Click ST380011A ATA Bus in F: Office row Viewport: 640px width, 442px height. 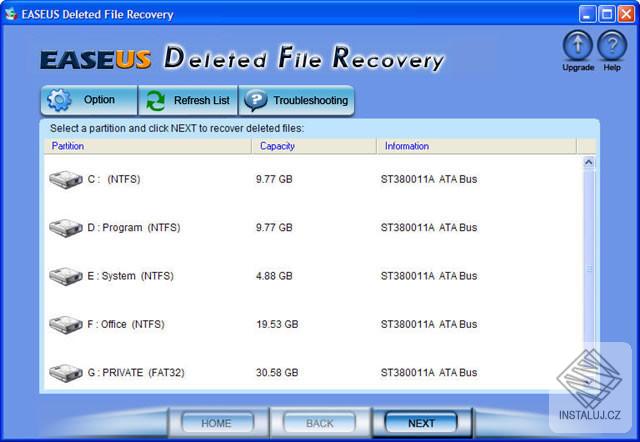point(429,324)
